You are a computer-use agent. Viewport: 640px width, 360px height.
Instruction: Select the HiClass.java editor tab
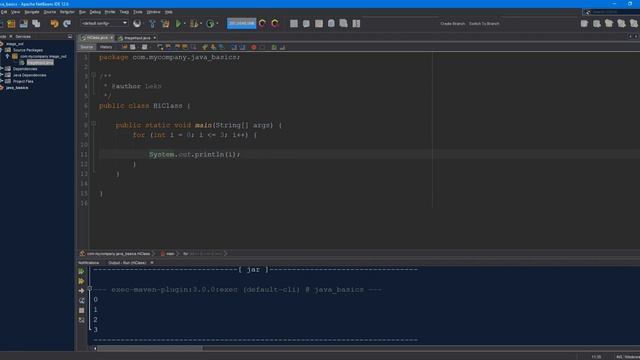(97, 38)
